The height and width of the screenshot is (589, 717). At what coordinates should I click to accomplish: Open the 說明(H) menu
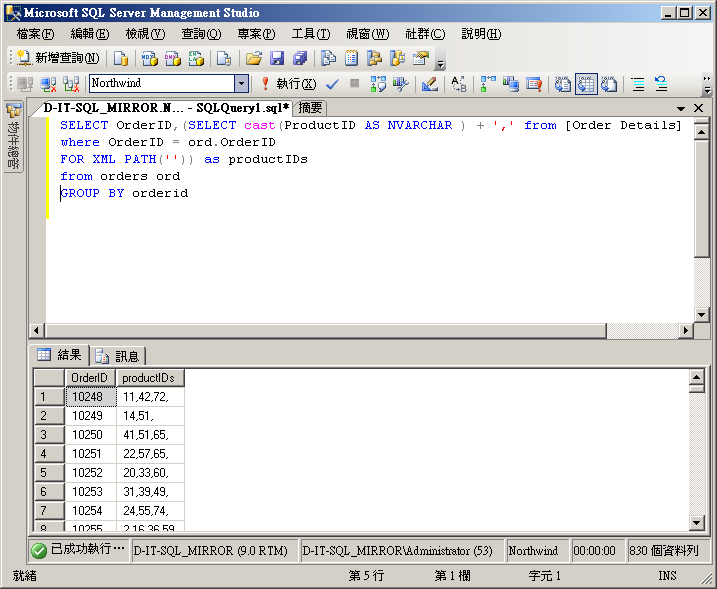(481, 34)
